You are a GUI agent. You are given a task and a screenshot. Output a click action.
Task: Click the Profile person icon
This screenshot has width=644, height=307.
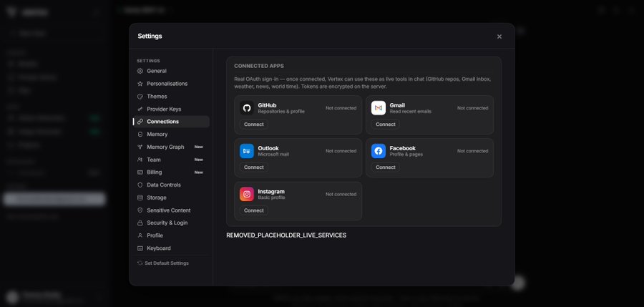[140, 235]
